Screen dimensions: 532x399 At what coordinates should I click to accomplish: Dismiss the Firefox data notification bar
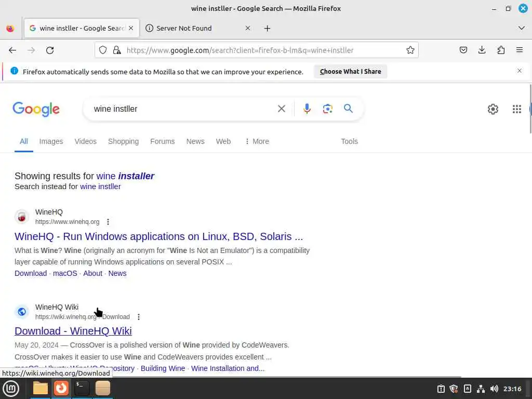coord(520,71)
